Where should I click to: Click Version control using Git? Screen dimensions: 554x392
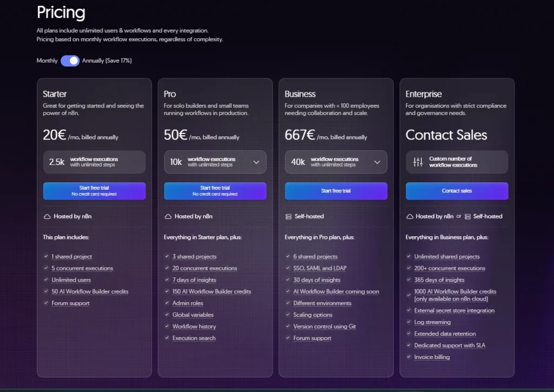(x=325, y=327)
